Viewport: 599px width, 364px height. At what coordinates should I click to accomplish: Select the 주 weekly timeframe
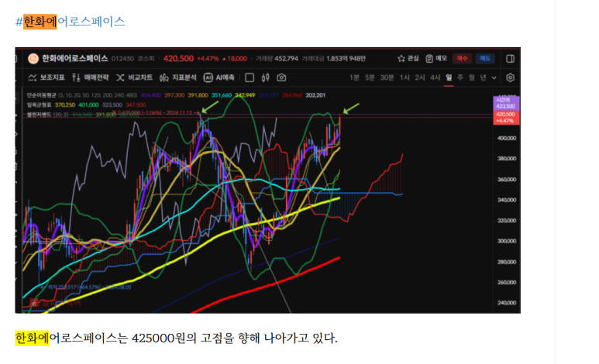(460, 77)
